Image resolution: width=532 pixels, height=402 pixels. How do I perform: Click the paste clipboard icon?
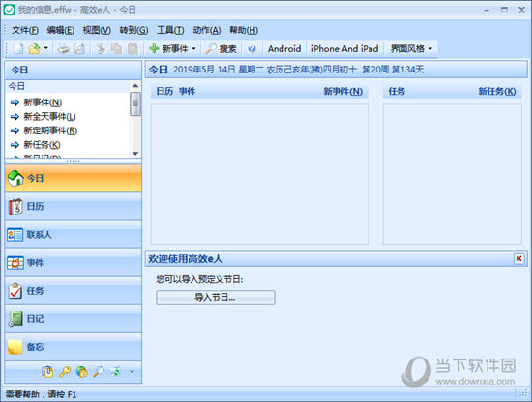pyautogui.click(x=133, y=49)
